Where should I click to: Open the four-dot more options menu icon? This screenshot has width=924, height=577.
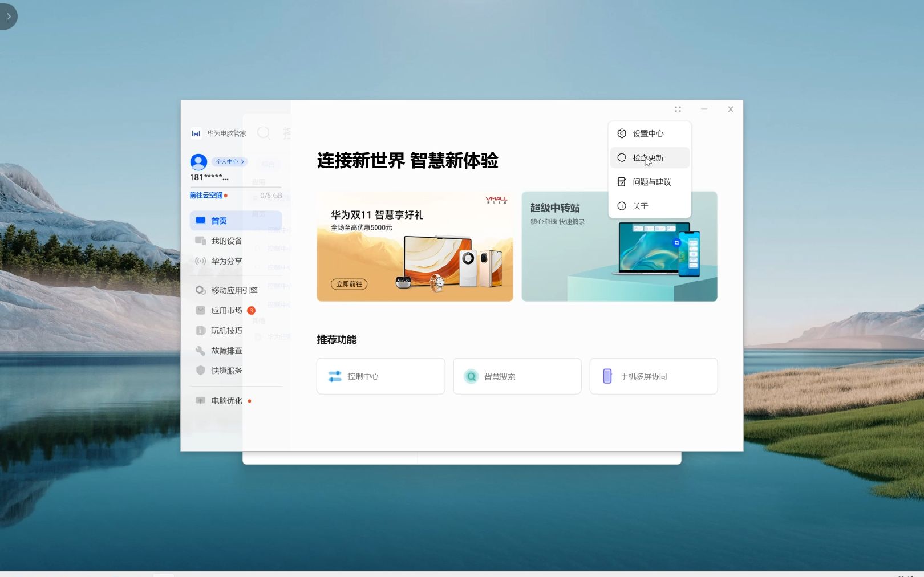pos(678,109)
